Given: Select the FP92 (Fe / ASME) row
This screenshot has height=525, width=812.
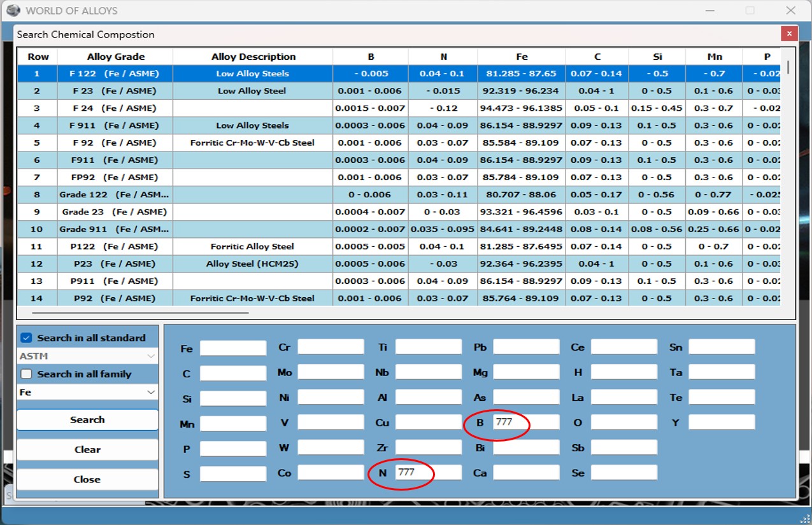Looking at the screenshot, I should 399,177.
